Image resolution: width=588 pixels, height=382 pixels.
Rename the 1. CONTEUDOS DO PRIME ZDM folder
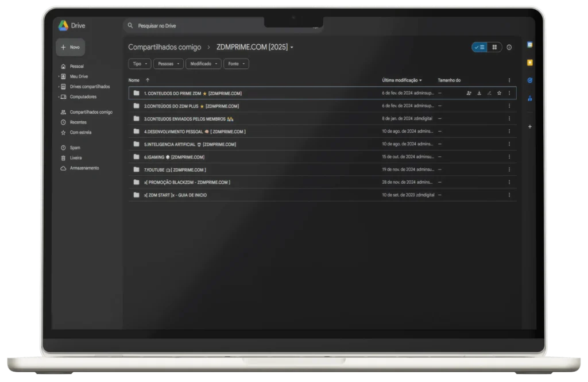pyautogui.click(x=489, y=93)
